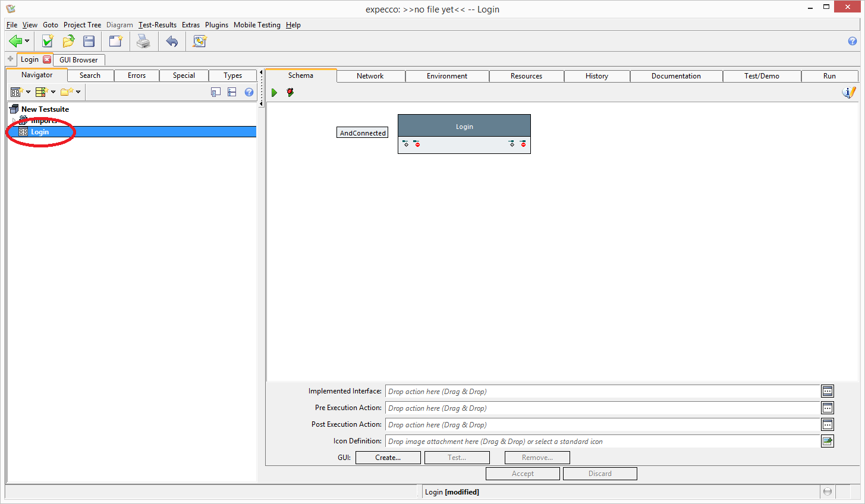Image resolution: width=865 pixels, height=504 pixels.
Task: Start debug run with ladybug icon
Action: point(290,93)
